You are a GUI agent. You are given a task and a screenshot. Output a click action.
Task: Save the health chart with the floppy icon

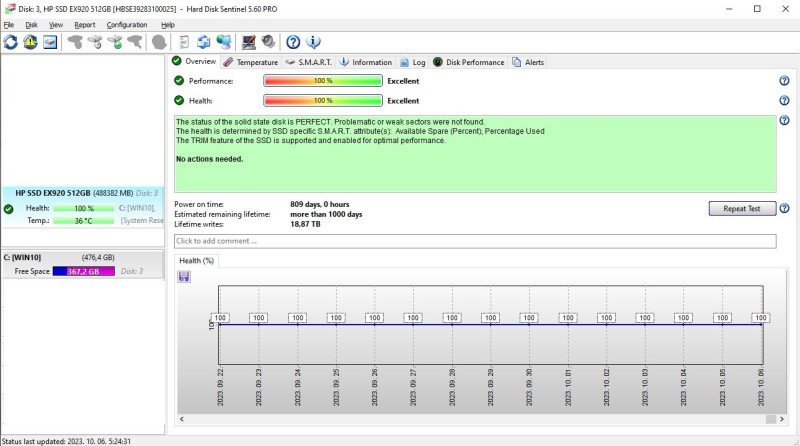(184, 277)
